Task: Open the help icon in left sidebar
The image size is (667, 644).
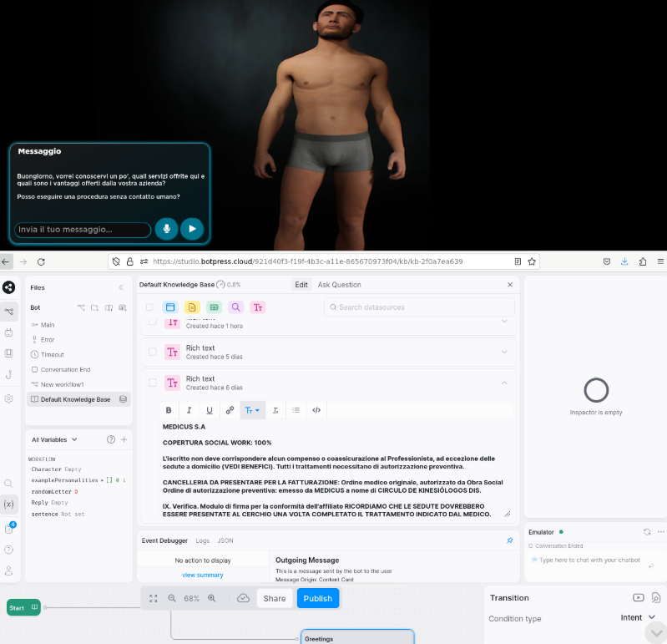Action: tap(8, 550)
